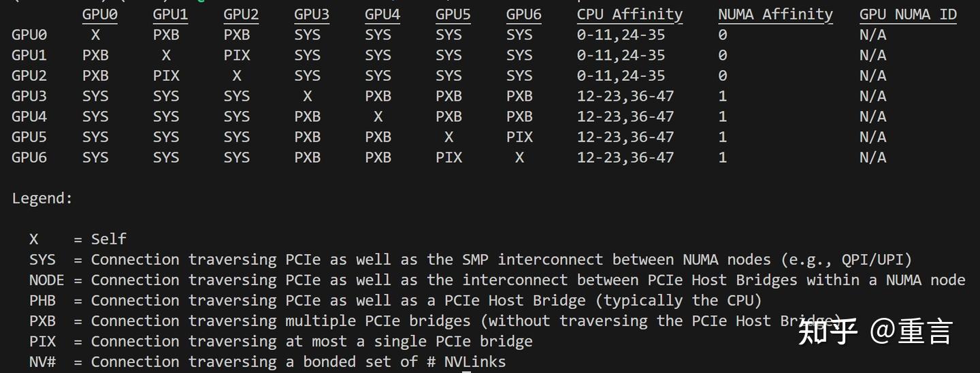Click the X cell in the GPU3 row

308,96
